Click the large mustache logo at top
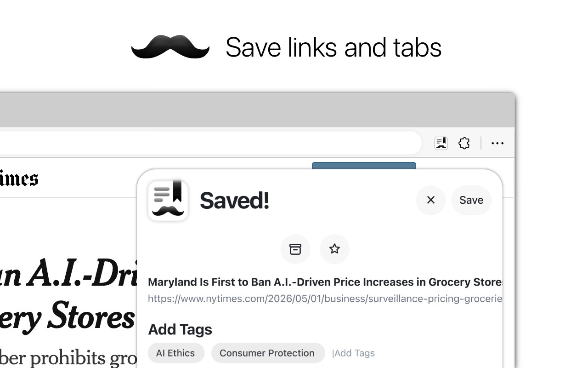The image size is (588, 368). 170,47
